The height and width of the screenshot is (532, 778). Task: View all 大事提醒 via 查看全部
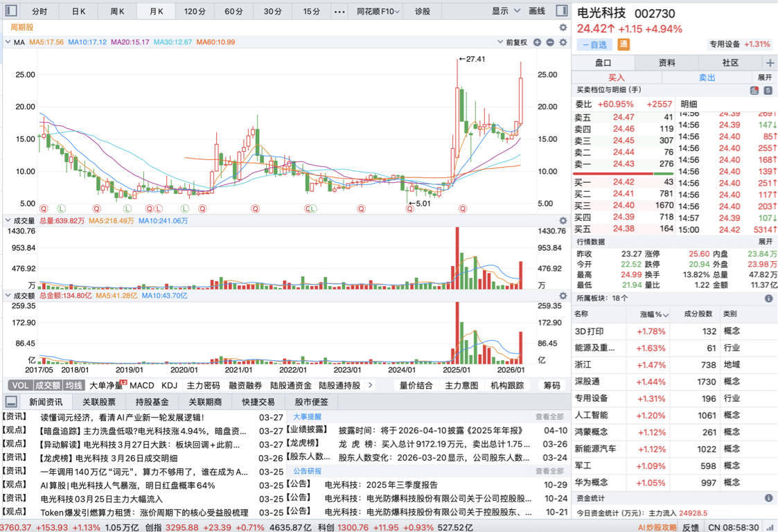coord(550,417)
